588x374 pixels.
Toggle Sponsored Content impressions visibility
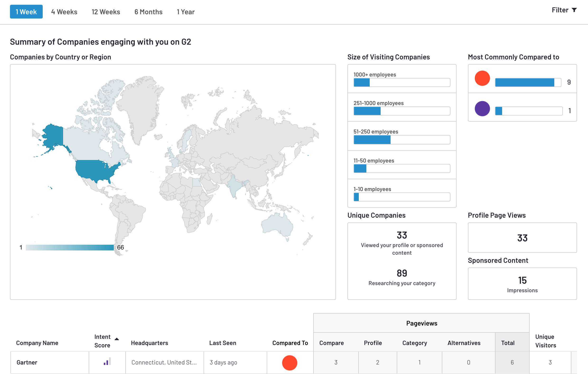click(522, 283)
